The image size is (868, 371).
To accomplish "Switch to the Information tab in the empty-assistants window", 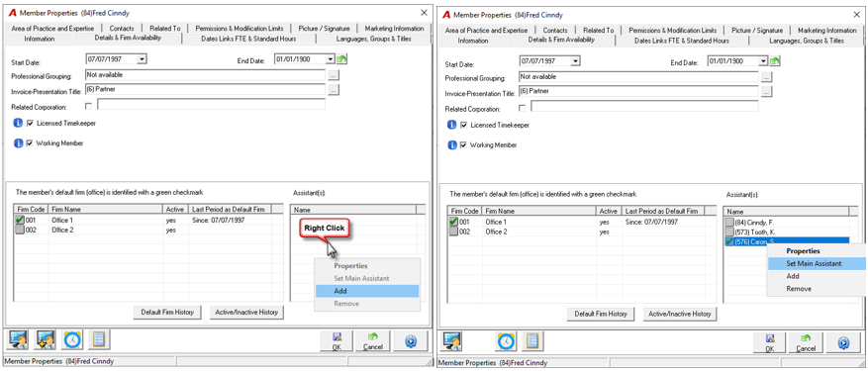I will (40, 40).
